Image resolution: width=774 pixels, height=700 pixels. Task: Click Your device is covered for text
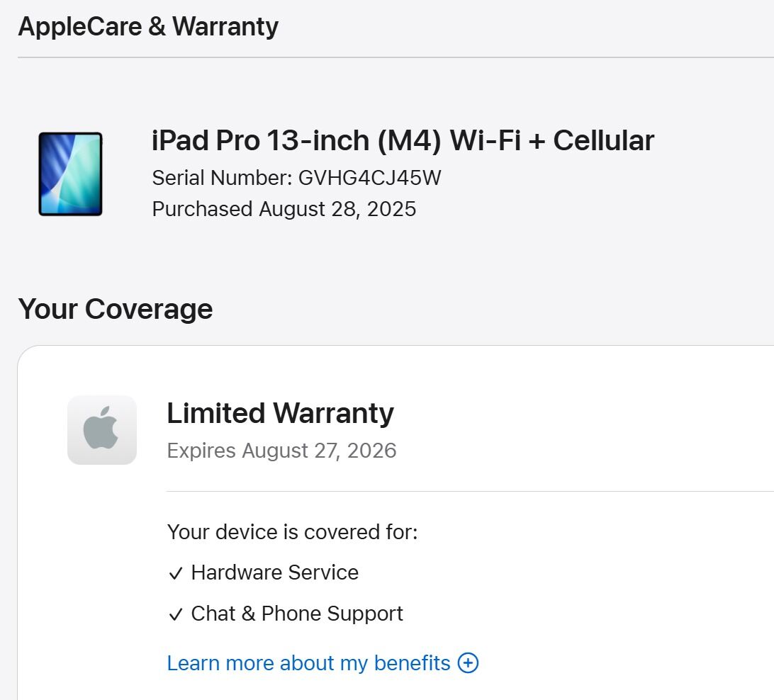click(x=292, y=532)
